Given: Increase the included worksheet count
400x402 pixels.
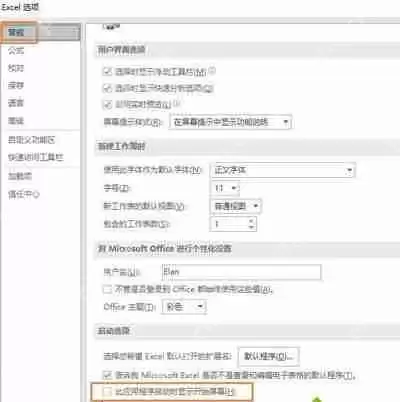Looking at the screenshot, I should [x=252, y=220].
